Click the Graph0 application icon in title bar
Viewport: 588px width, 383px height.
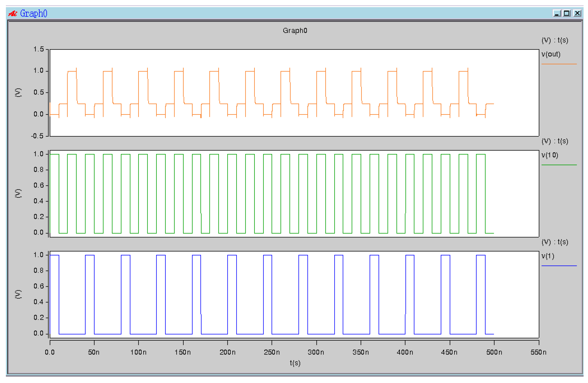(x=12, y=13)
